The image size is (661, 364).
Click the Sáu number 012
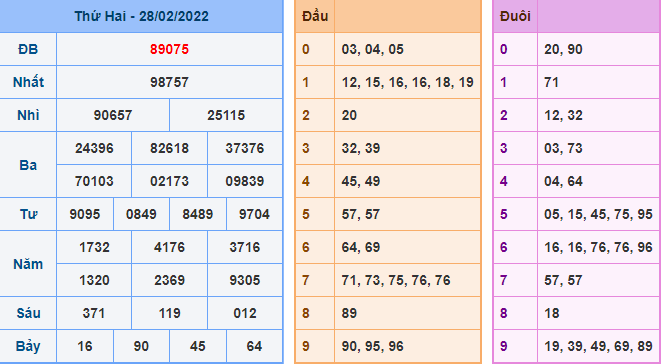click(x=245, y=313)
